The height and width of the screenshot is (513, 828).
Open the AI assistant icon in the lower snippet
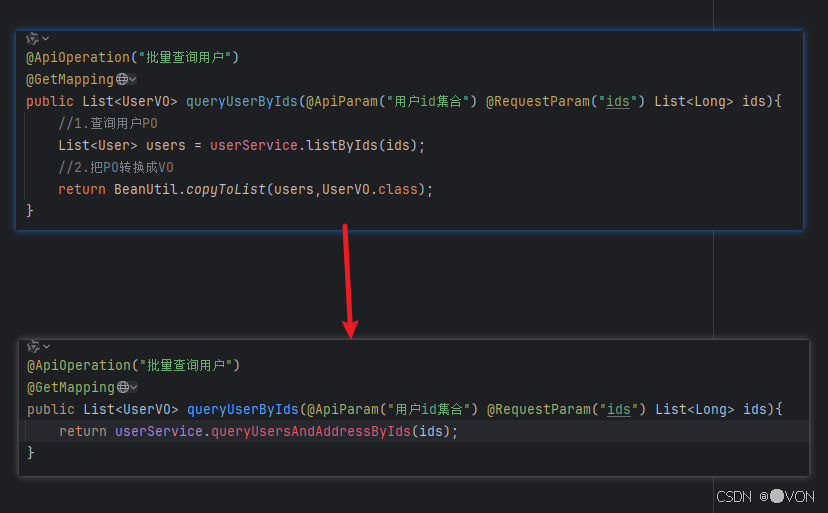pyautogui.click(x=33, y=346)
